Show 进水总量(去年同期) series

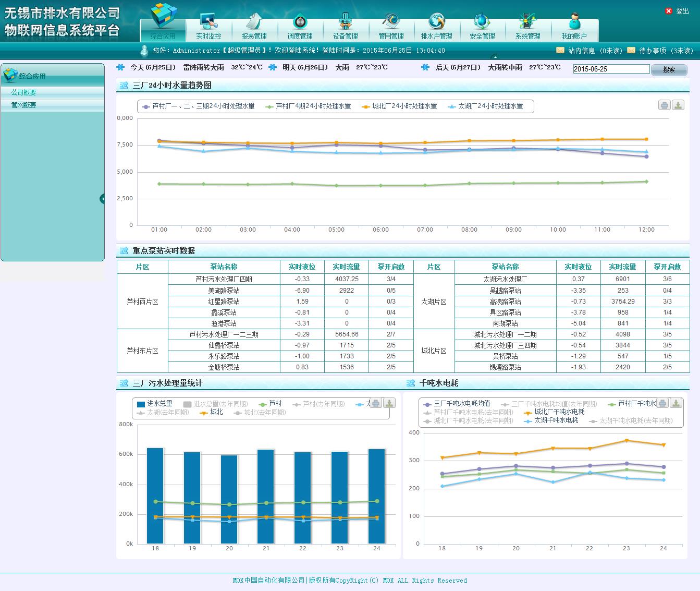pyautogui.click(x=215, y=404)
